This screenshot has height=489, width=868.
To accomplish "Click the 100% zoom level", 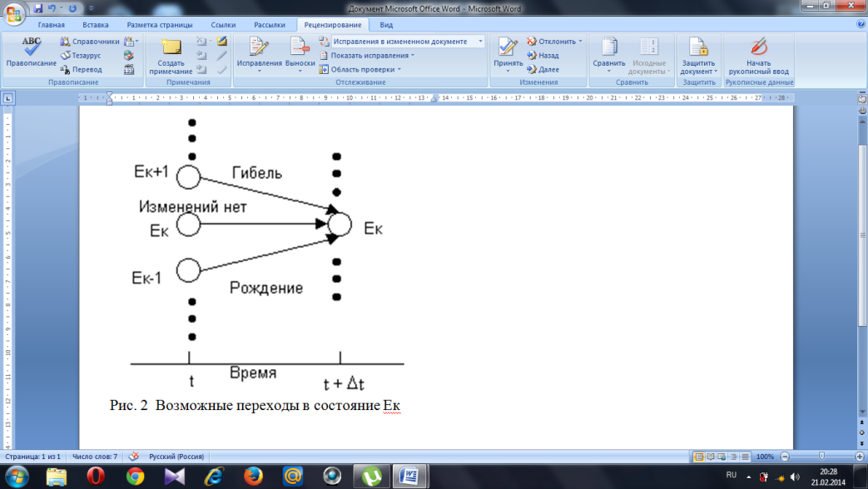I will (x=765, y=457).
